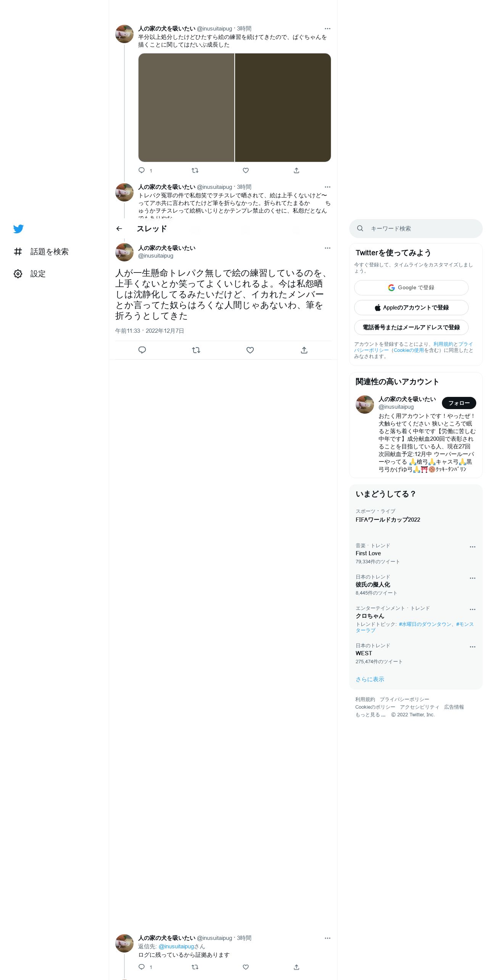Go back using the arrow beside スレッド
Viewport: 490px width, 980px height.
coord(119,229)
